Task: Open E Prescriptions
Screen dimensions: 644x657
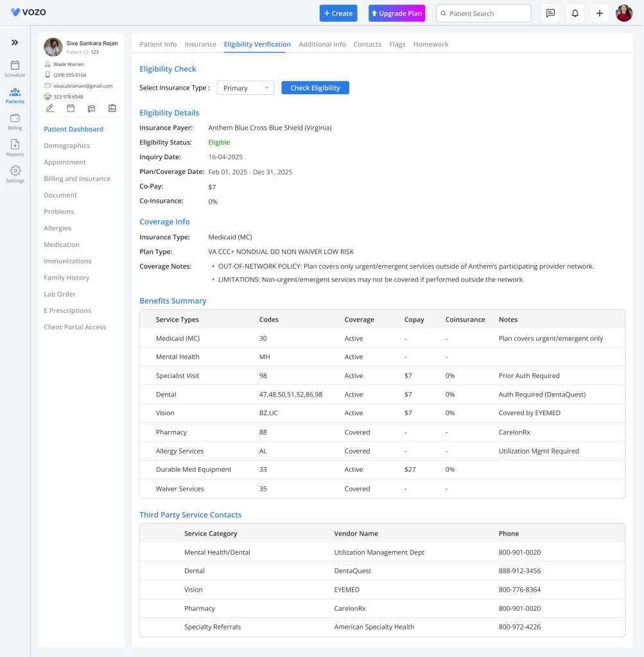Action: pyautogui.click(x=67, y=311)
